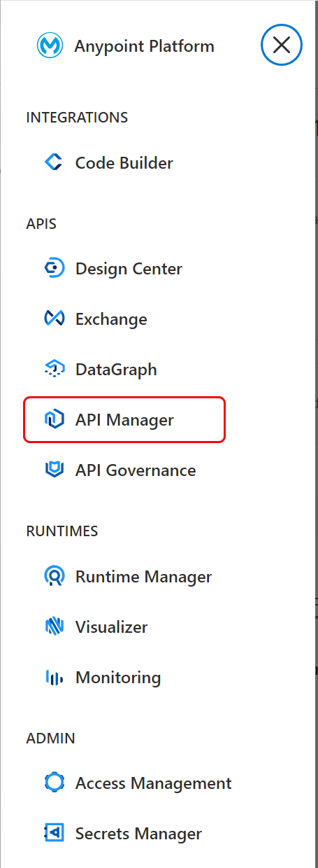318x868 pixels.
Task: Click the Design Center icon
Action: 54,269
